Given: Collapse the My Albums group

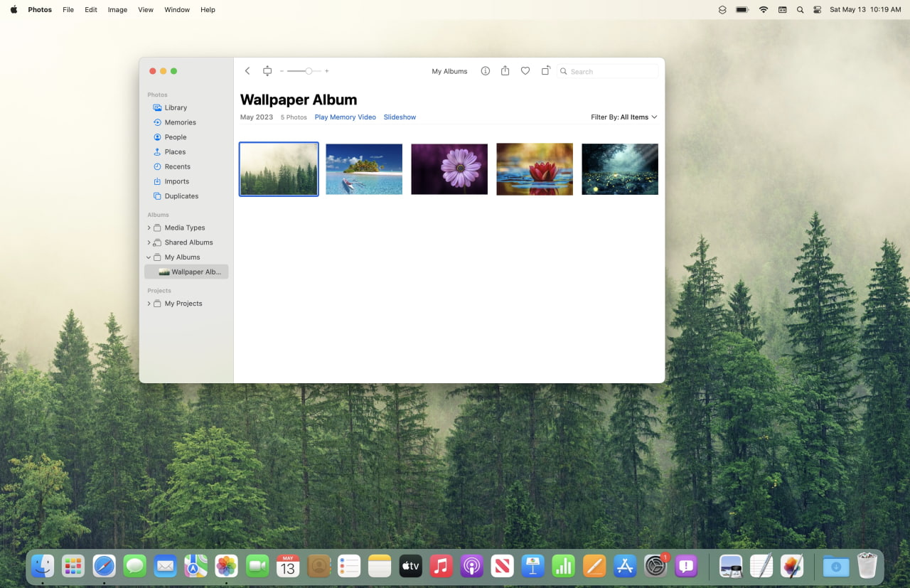Looking at the screenshot, I should (148, 257).
